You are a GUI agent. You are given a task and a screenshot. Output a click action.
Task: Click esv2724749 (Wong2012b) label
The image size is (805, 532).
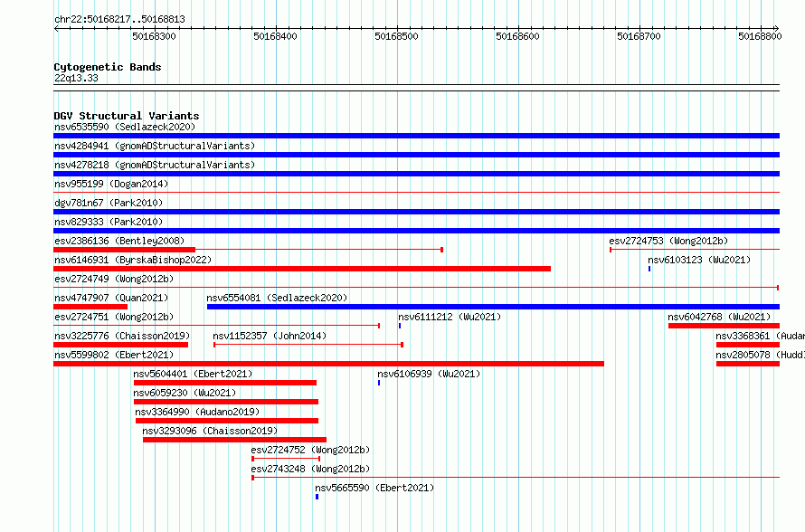point(114,279)
